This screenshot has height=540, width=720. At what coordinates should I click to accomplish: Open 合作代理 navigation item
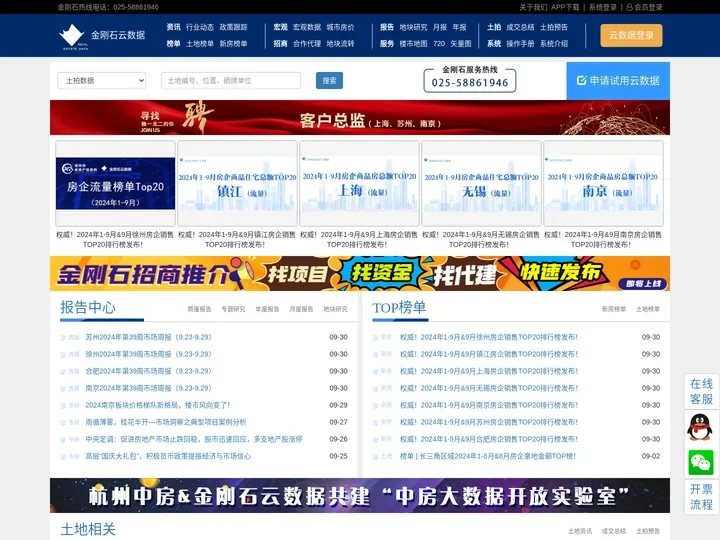pos(307,44)
